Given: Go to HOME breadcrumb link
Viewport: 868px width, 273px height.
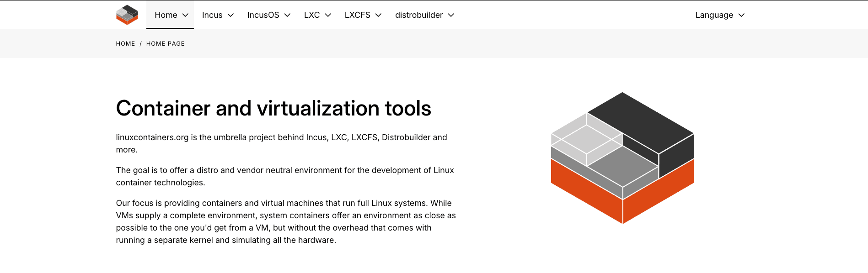Looking at the screenshot, I should click(x=125, y=44).
